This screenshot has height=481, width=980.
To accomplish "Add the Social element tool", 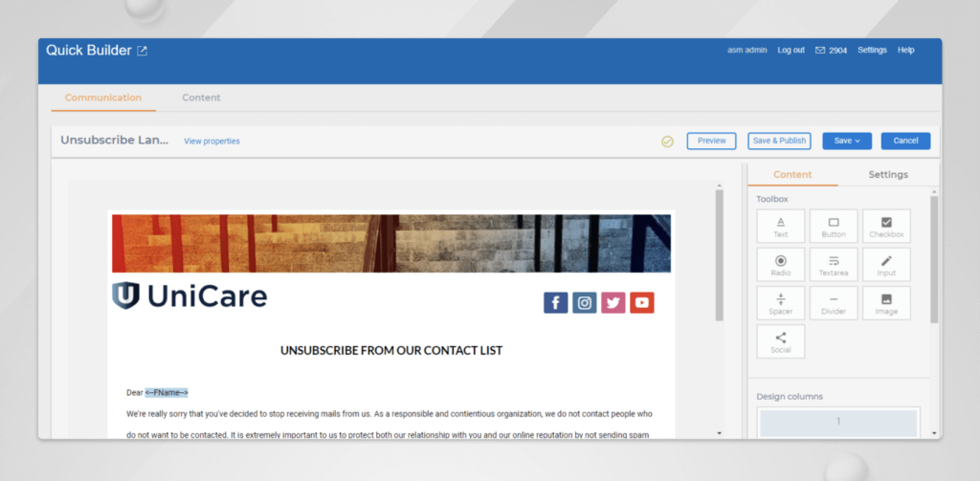I will coord(780,341).
